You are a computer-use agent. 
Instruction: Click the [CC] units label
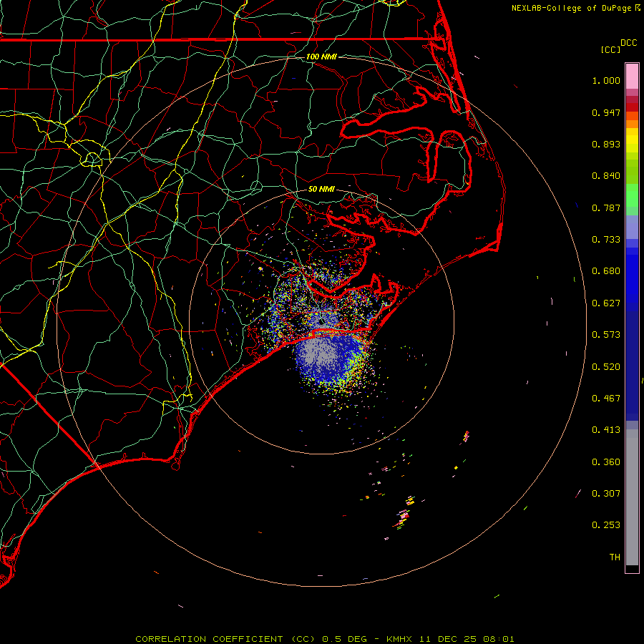[611, 49]
